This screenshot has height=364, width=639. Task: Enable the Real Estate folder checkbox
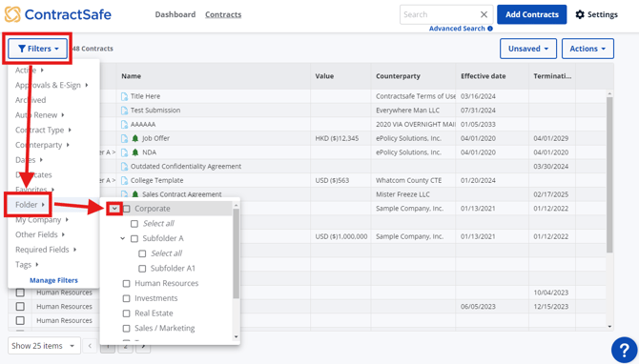(x=126, y=313)
